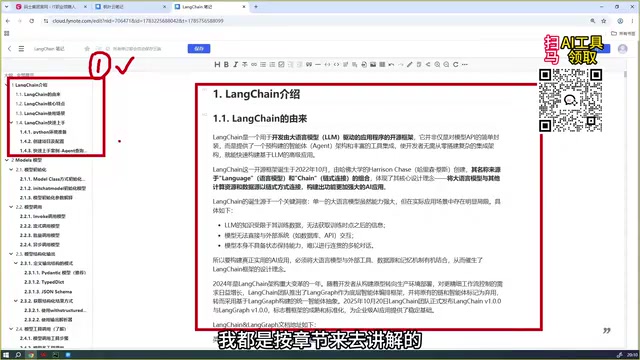Jump to outline item 1.4.1. python
640x360 pixels.
(43, 132)
